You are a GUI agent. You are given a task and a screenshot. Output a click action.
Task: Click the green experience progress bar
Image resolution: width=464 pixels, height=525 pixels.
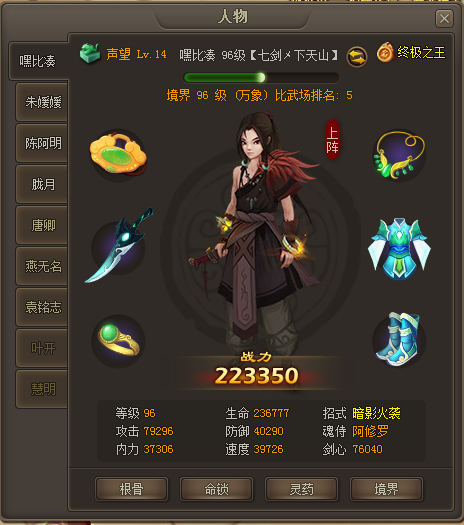coord(261,78)
